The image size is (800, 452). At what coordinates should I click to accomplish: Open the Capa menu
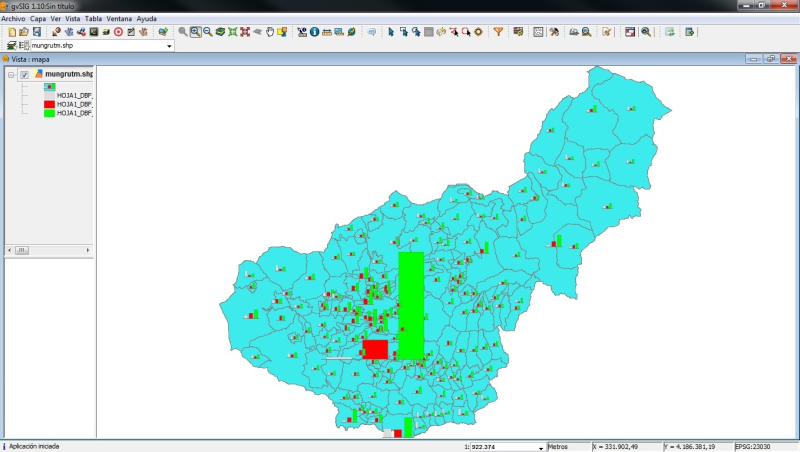point(38,18)
